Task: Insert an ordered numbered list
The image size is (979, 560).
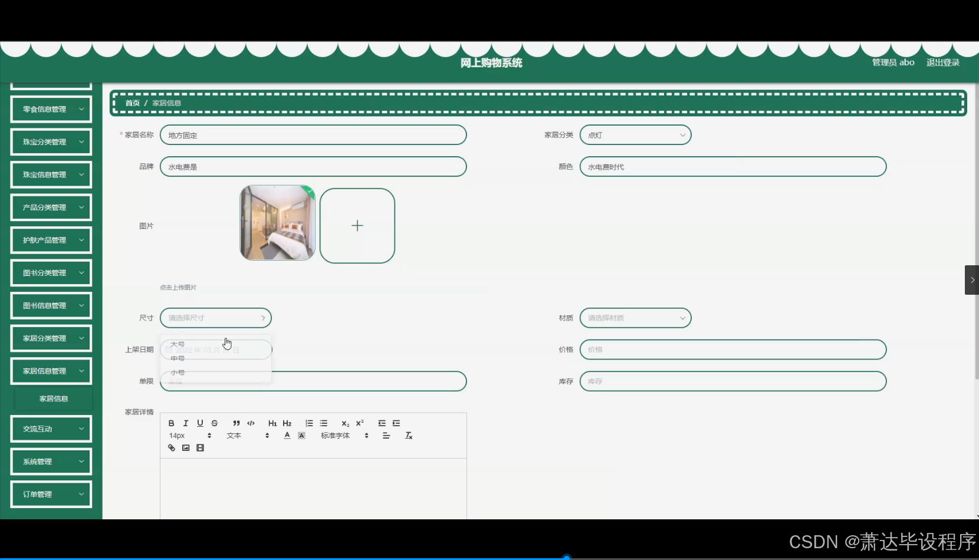Action: (x=309, y=423)
